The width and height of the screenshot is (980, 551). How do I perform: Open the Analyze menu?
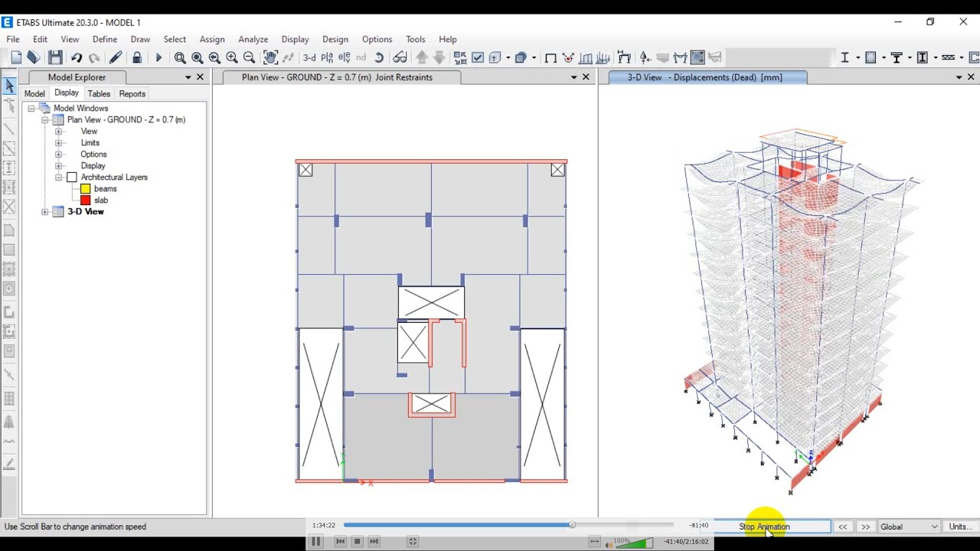pos(253,39)
